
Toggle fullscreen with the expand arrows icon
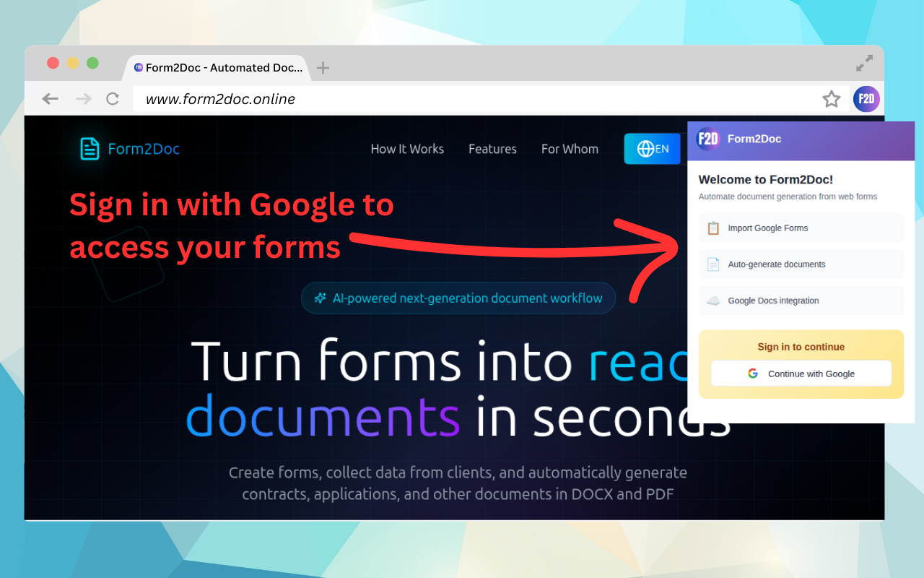coord(864,63)
